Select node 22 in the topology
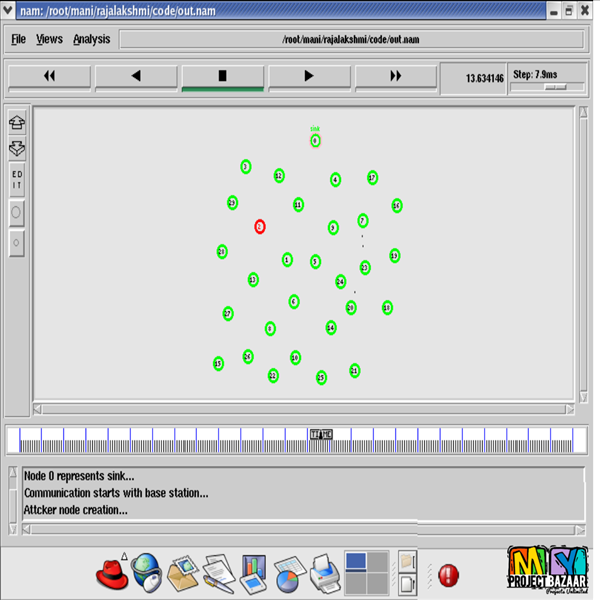Viewport: 600px width, 600px height. click(x=273, y=375)
